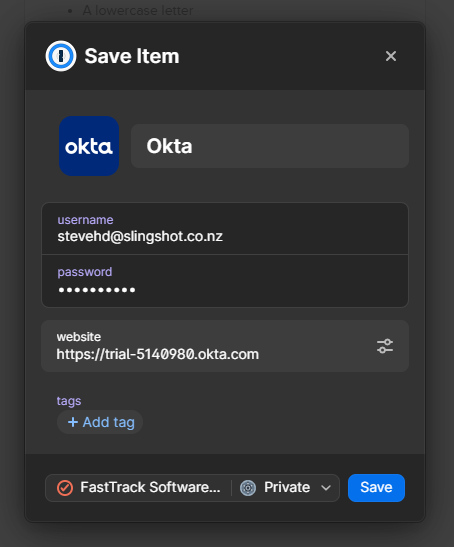Add a tag to the item
The height and width of the screenshot is (547, 454).
100,422
